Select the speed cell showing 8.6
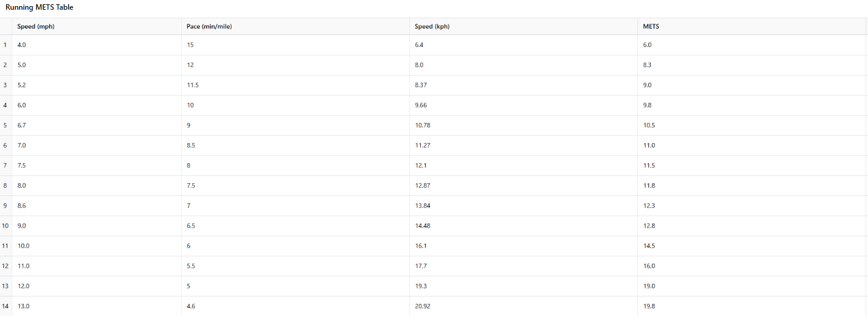The height and width of the screenshot is (316, 868). (x=97, y=206)
